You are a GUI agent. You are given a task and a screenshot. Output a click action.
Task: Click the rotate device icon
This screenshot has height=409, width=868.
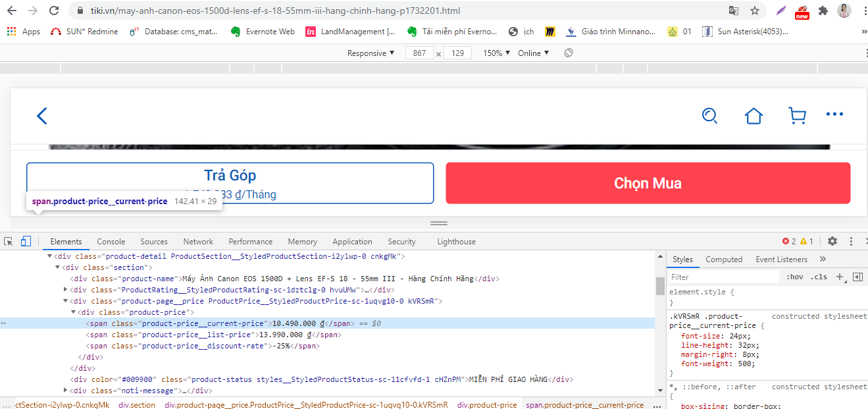tap(569, 53)
